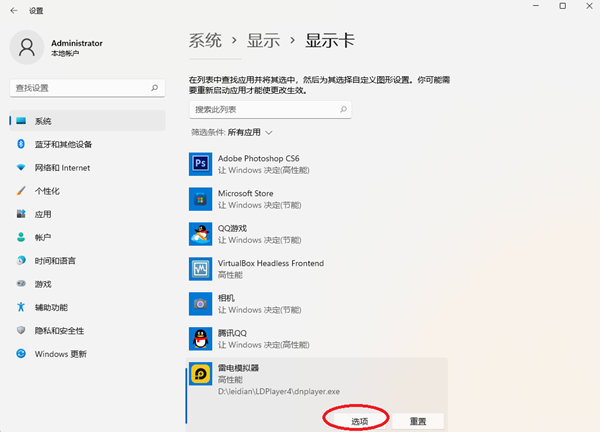Screen dimensions: 600x432
Task: Click the magnifier icon in 搜索此列表 box
Action: tap(343, 109)
